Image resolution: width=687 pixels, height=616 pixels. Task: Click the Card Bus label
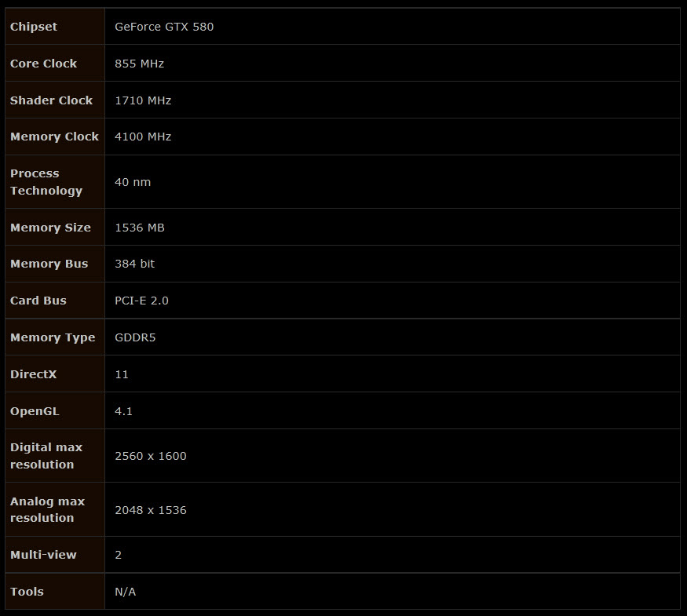pyautogui.click(x=38, y=301)
